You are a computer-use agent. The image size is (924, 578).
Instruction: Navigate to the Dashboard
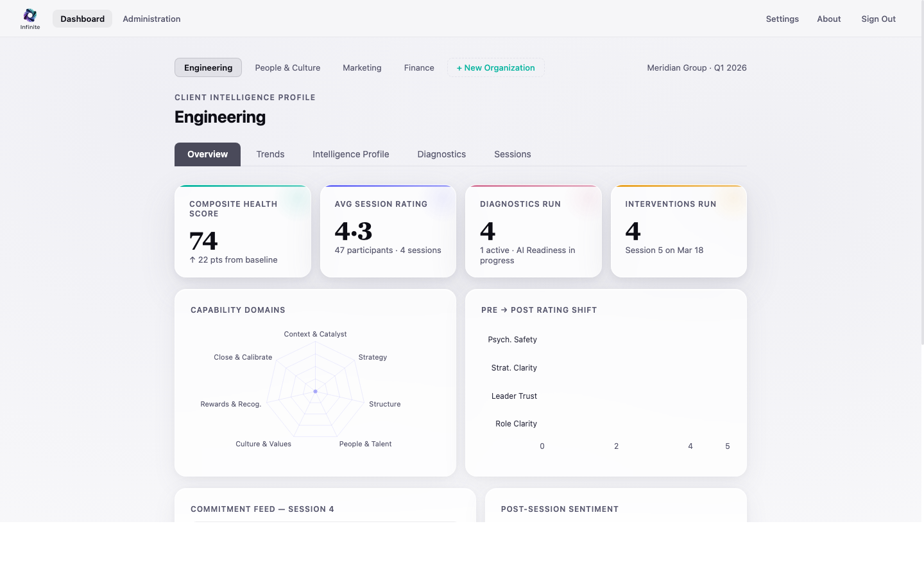82,19
